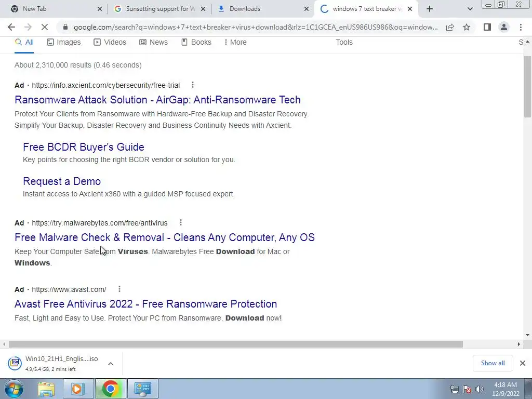
Task: Open options menu for the Axcient ad
Action: tap(193, 85)
